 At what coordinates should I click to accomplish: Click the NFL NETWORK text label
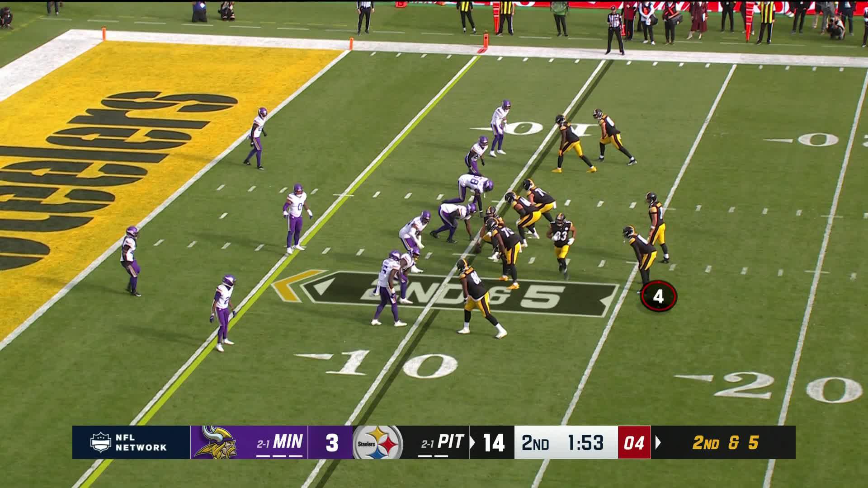141,442
